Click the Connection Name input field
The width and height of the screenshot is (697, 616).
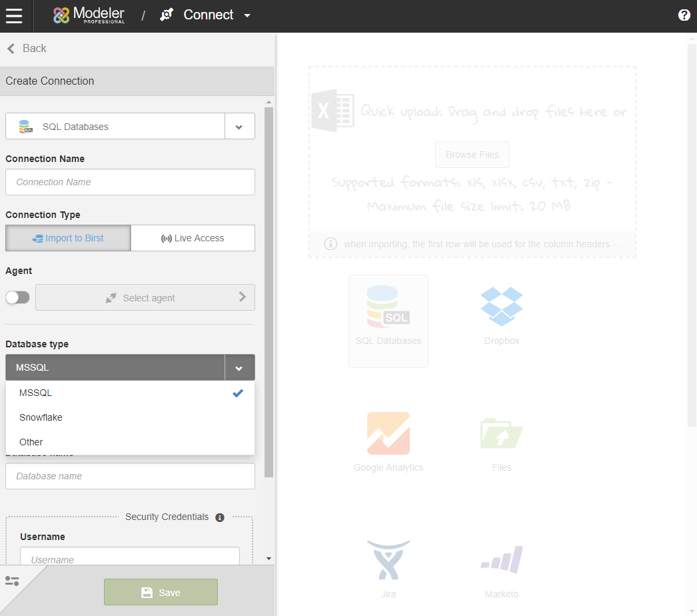coord(130,182)
